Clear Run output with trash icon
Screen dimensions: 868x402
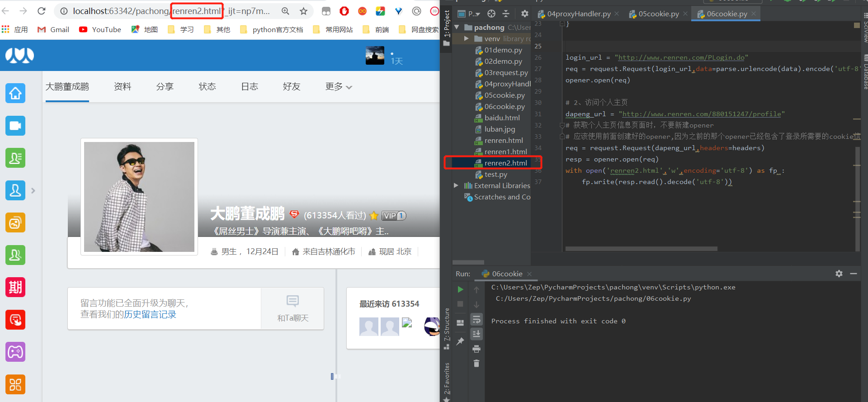click(476, 363)
